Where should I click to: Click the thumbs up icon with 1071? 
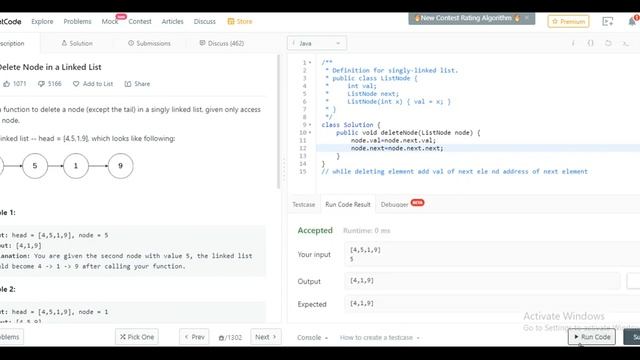click(x=7, y=84)
